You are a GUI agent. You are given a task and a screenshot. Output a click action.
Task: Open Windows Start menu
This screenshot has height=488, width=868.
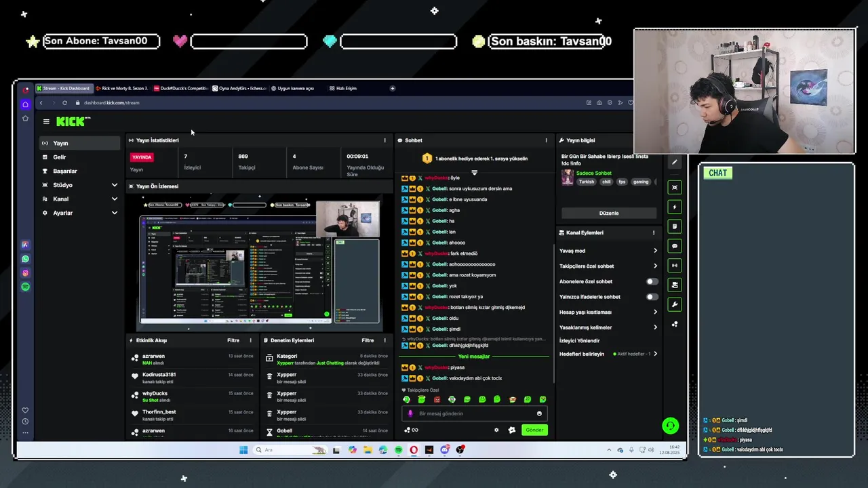click(243, 450)
